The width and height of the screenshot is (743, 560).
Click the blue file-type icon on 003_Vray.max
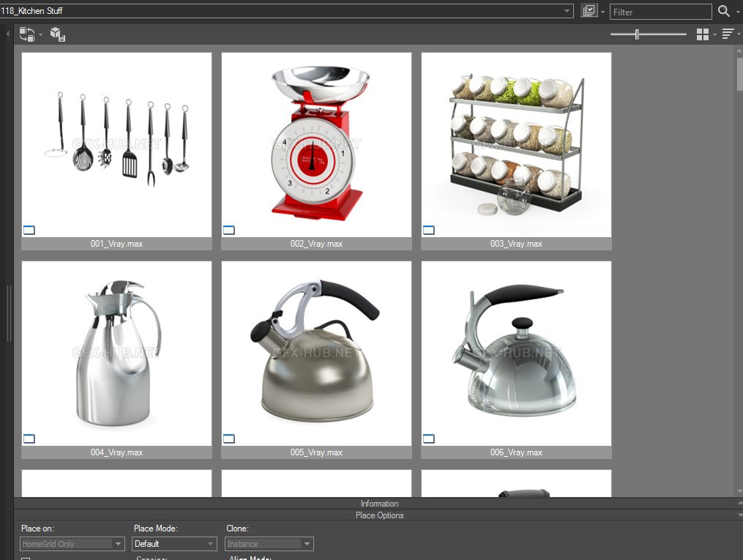[x=429, y=231]
